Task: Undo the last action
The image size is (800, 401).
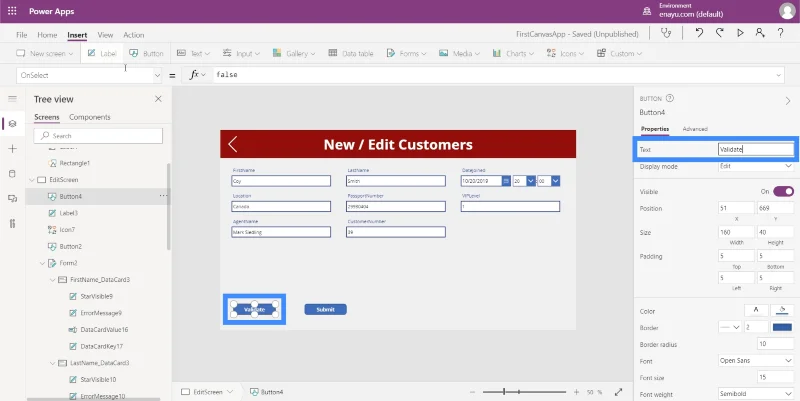Action: pos(699,33)
